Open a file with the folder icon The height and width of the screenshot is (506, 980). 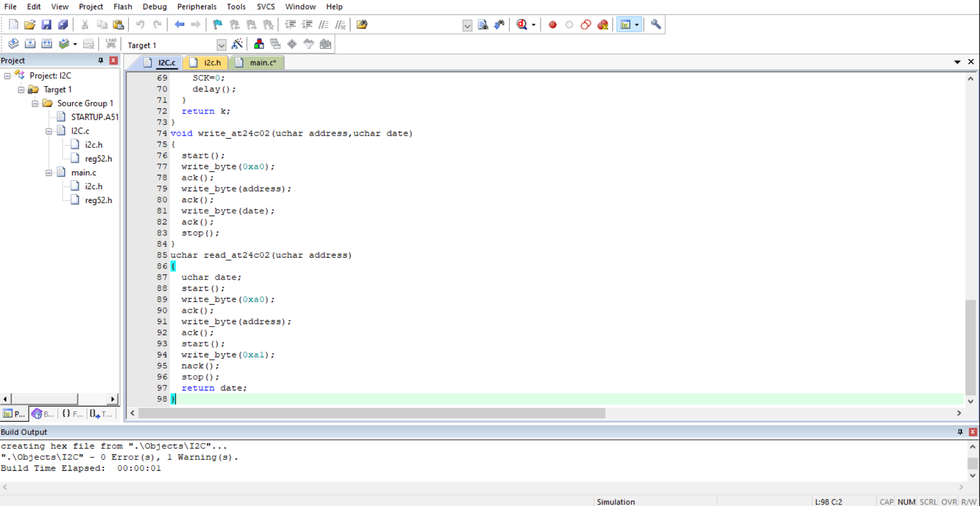click(30, 25)
